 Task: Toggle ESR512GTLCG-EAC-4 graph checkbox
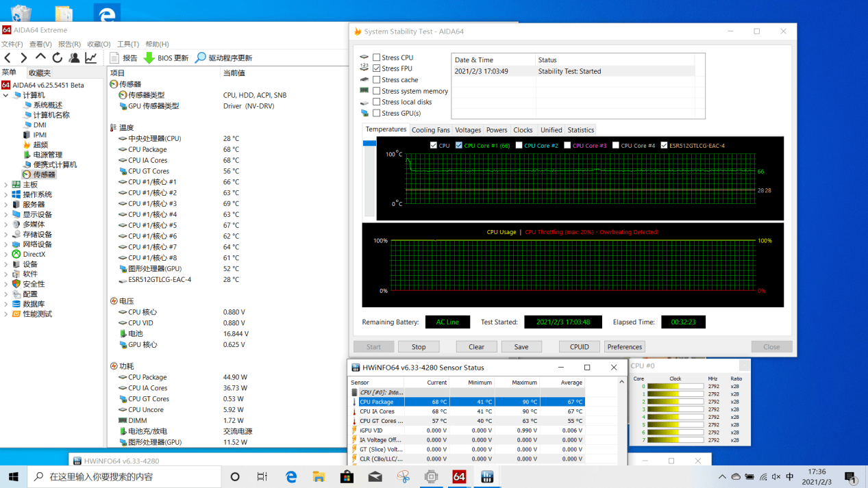664,145
